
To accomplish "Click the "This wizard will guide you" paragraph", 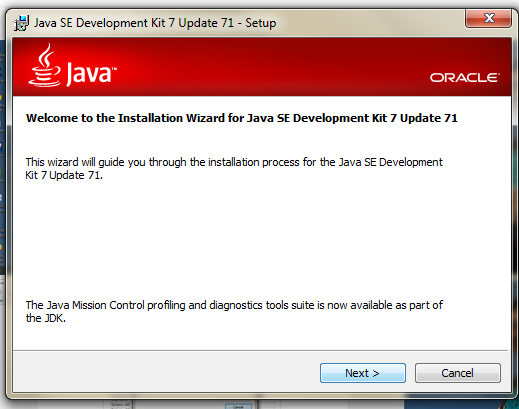I will coord(234,168).
